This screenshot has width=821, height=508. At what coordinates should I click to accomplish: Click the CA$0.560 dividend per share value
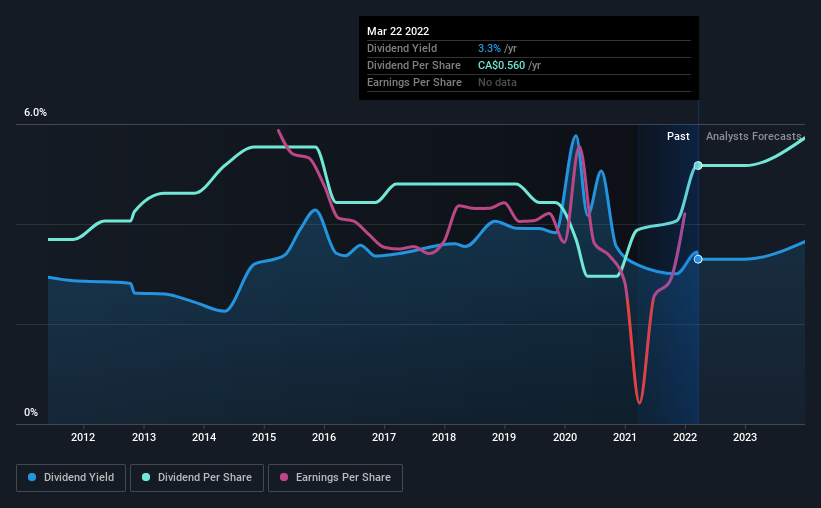click(501, 65)
